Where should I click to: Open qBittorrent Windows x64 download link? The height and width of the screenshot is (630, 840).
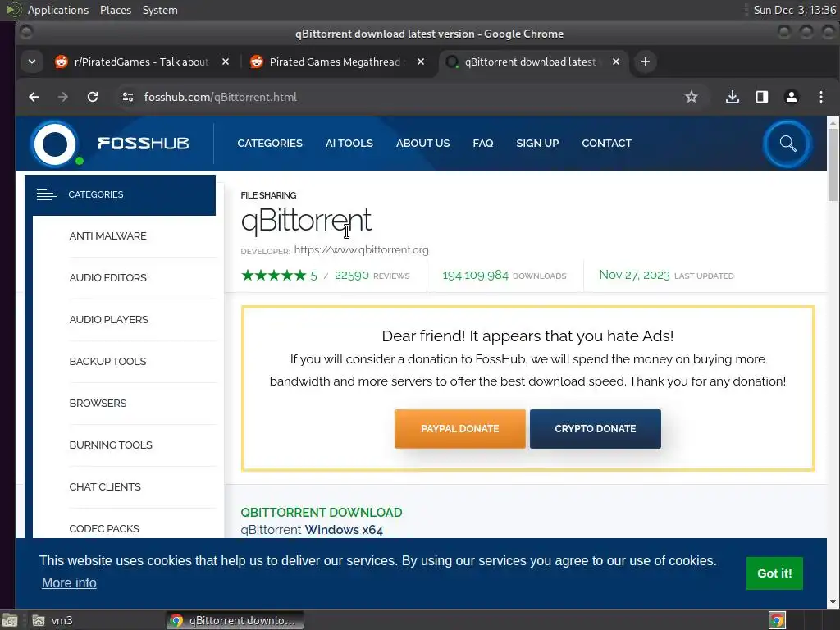[312, 530]
